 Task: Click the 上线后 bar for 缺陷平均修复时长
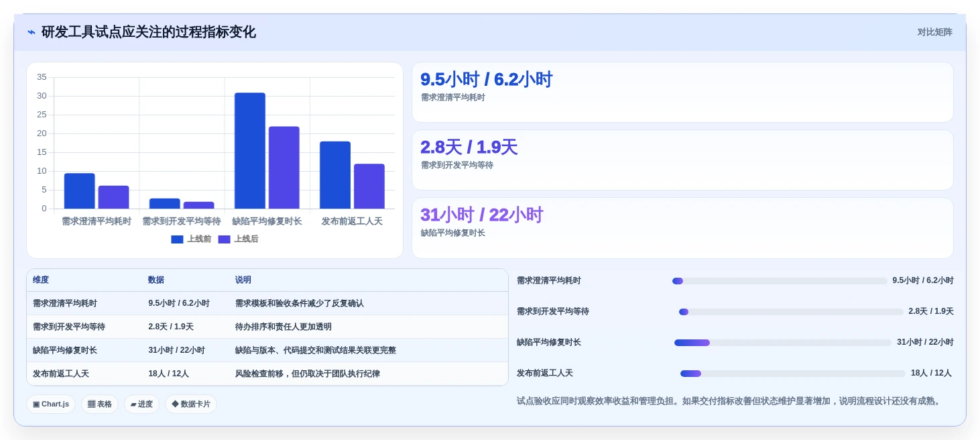284,168
